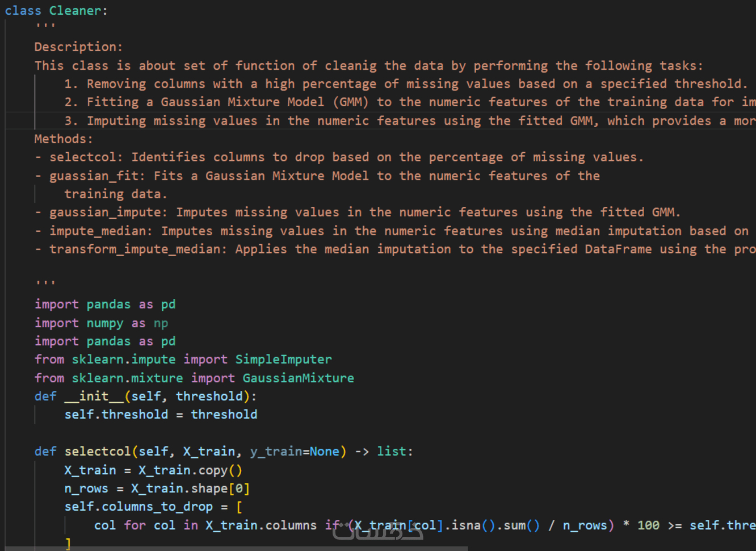Click self.columns_to_drop in the assignment
Screen dimensions: 756x551
138,506
